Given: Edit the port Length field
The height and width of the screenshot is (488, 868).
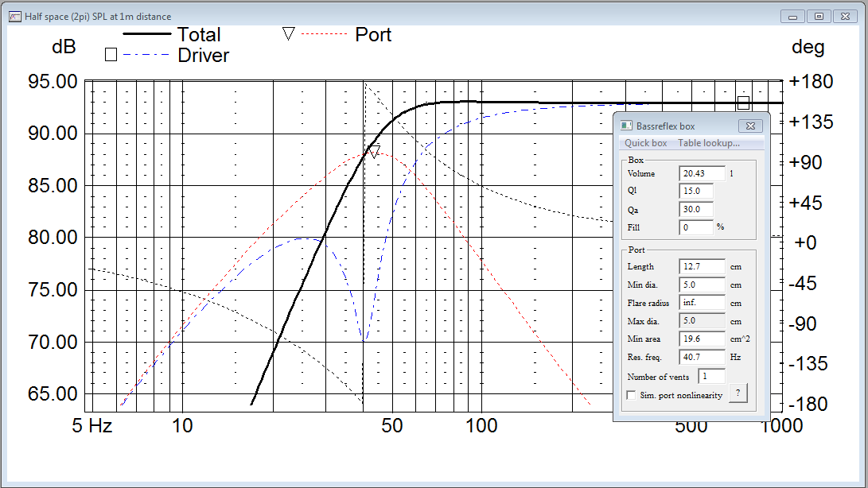Looking at the screenshot, I should coord(702,266).
